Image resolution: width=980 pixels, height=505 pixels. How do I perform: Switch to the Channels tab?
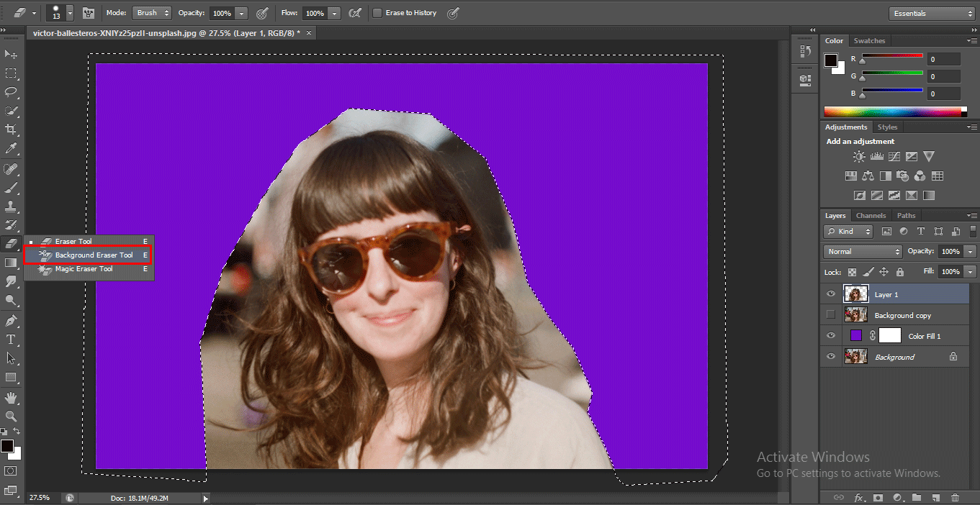pos(871,216)
